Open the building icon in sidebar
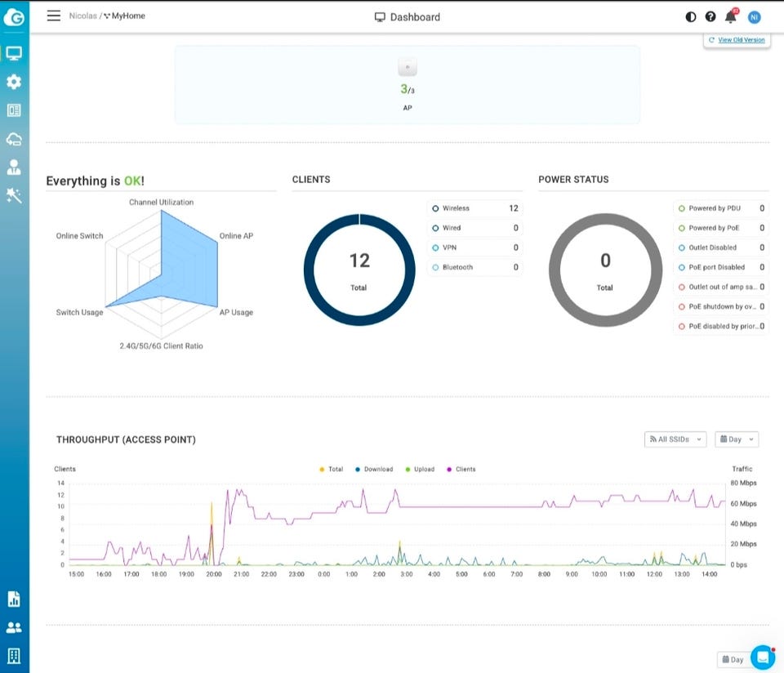784x673 pixels. pyautogui.click(x=14, y=656)
